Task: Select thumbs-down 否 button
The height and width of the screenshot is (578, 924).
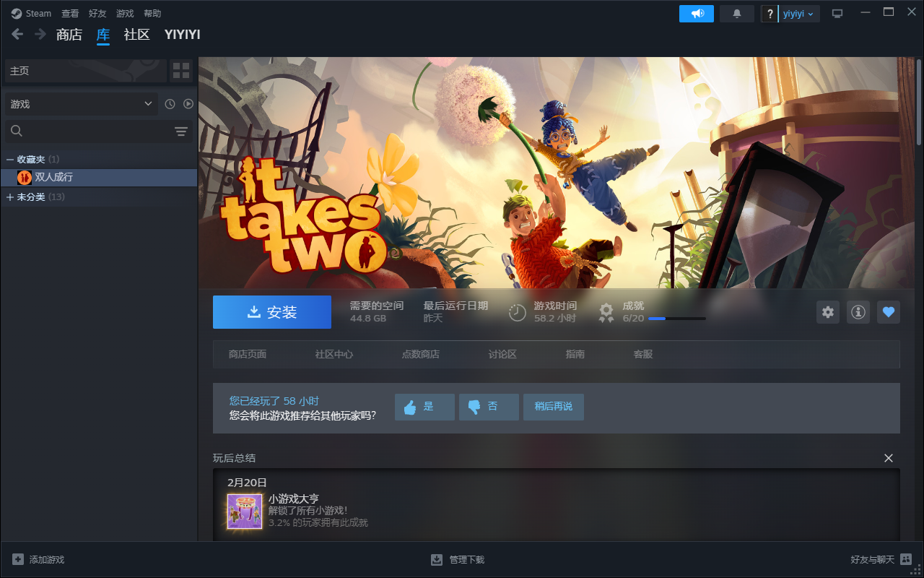Action: pyautogui.click(x=488, y=407)
